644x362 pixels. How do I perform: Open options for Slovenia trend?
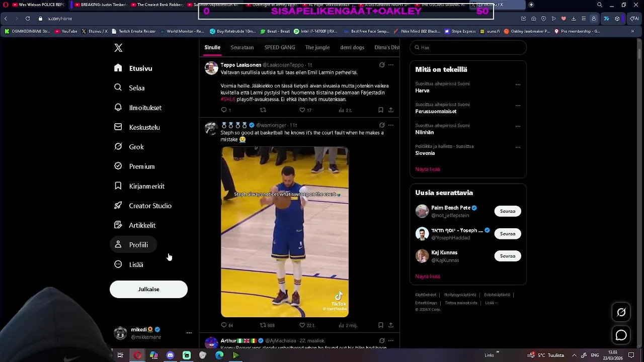pyautogui.click(x=518, y=147)
